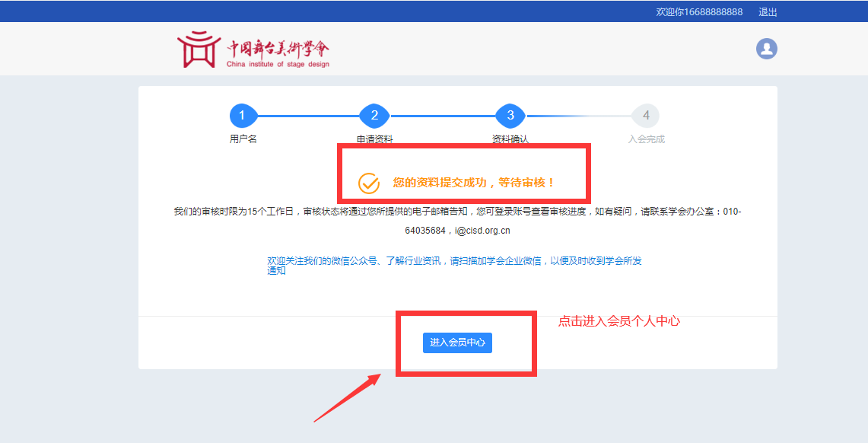
Task: Log out using the 退出 link
Action: 768,12
